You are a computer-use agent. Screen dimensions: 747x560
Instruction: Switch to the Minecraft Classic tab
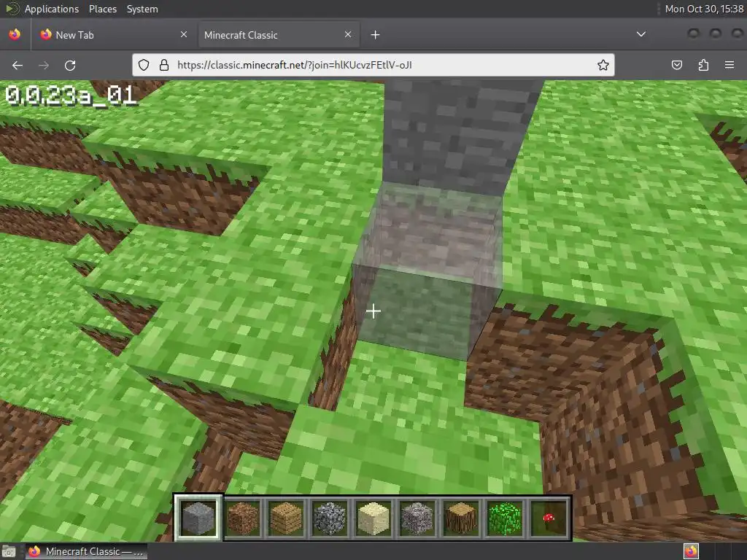coord(278,35)
